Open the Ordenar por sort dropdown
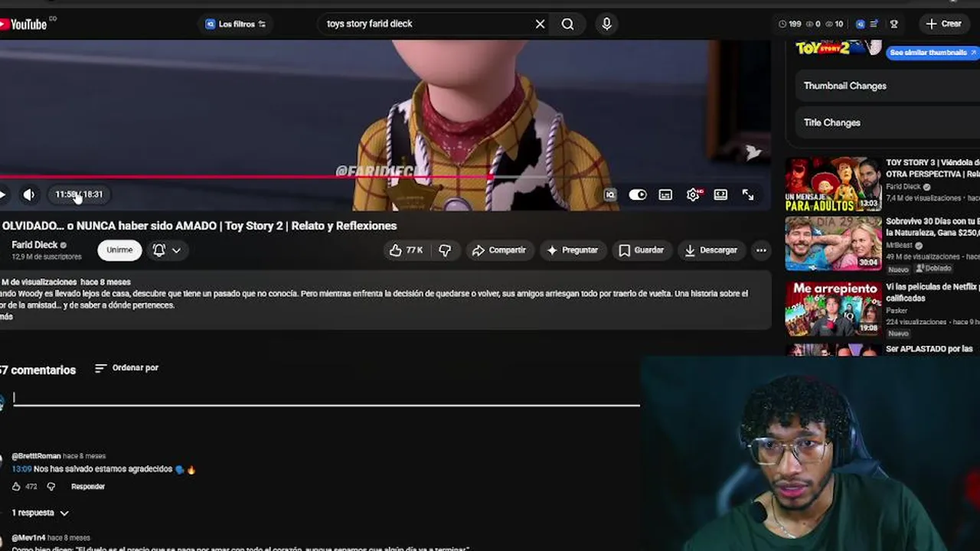This screenshot has height=551, width=980. [126, 368]
